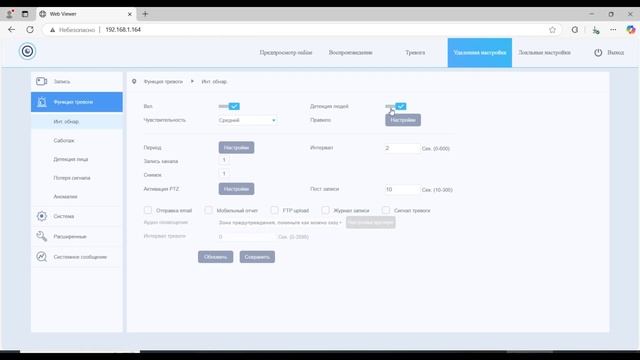Open the Воспроизведение tab
Screen dimensions: 640x360
coord(351,53)
